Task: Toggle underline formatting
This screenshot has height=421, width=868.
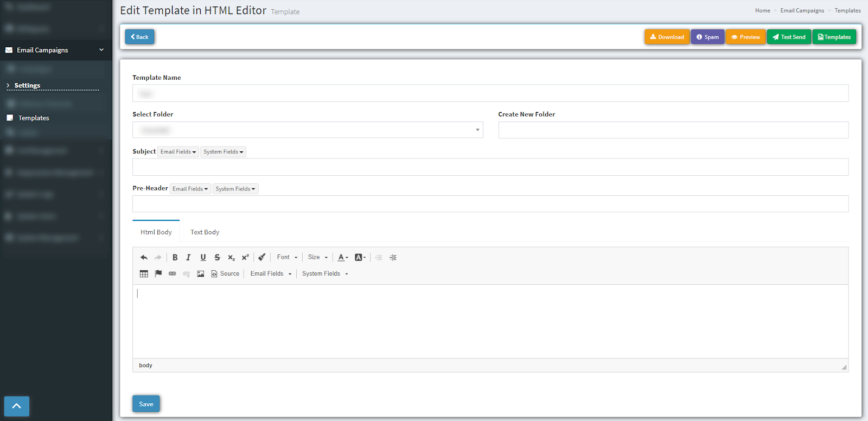Action: point(203,258)
